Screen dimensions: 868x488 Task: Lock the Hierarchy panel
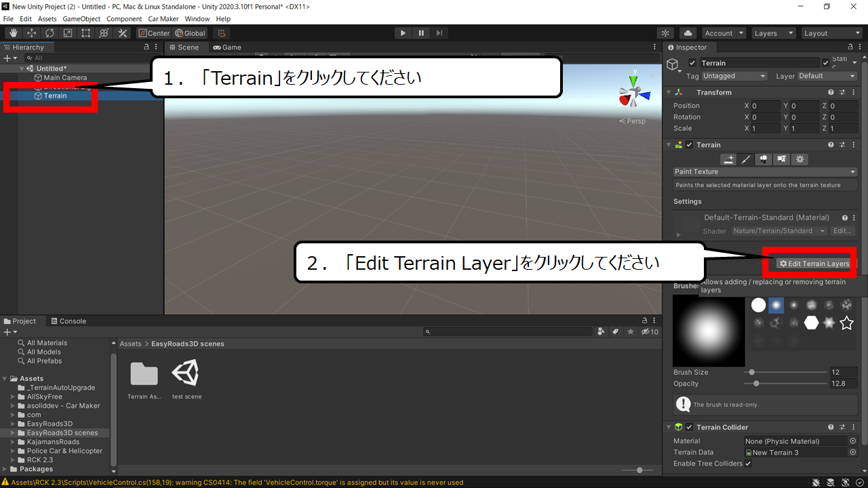click(146, 47)
